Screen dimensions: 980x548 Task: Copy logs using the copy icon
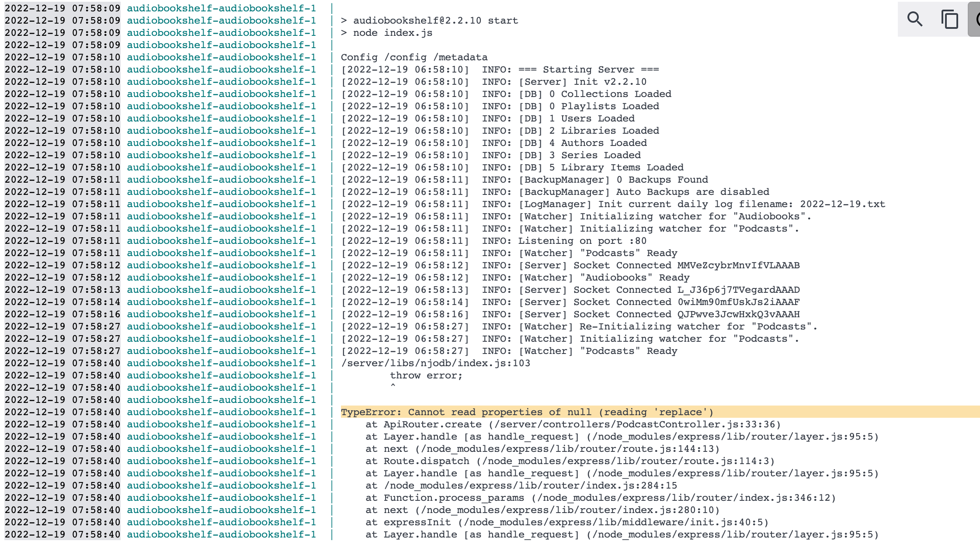click(949, 19)
